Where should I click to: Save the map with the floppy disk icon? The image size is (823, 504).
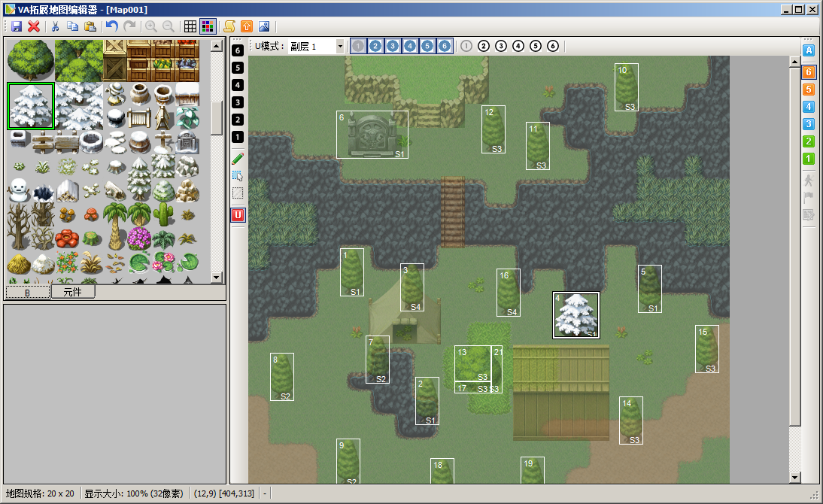[17, 26]
